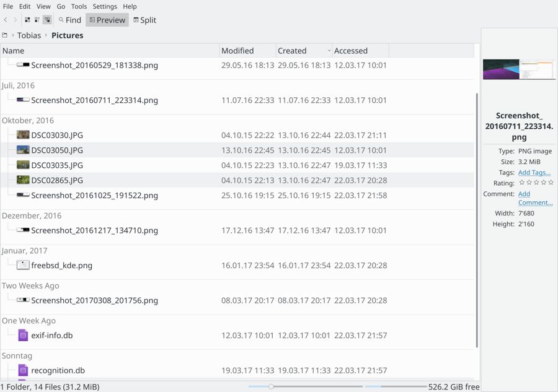Adjust the icon zoom slider
Screen dimensions: 558x392
point(271,386)
